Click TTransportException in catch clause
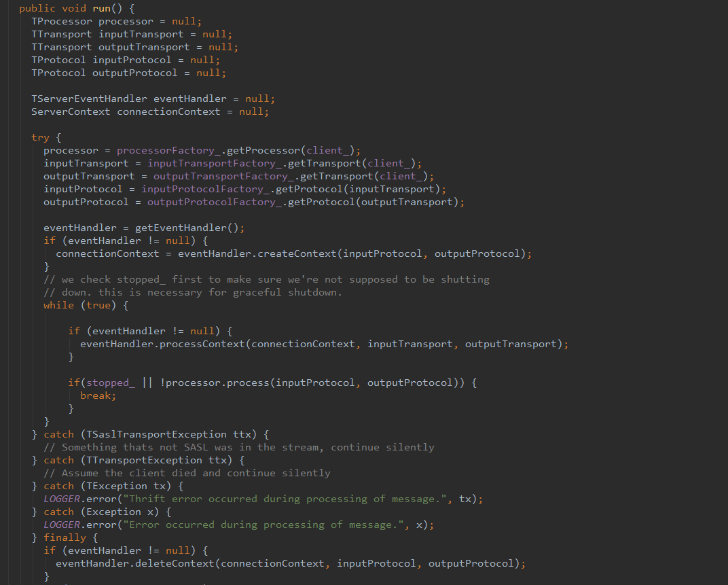728x585 pixels. (x=145, y=461)
